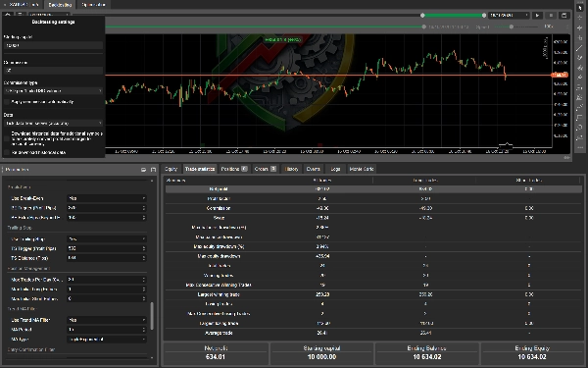The width and height of the screenshot is (588, 368).
Task: Open the Use Break-Even dropdown
Action: click(107, 198)
